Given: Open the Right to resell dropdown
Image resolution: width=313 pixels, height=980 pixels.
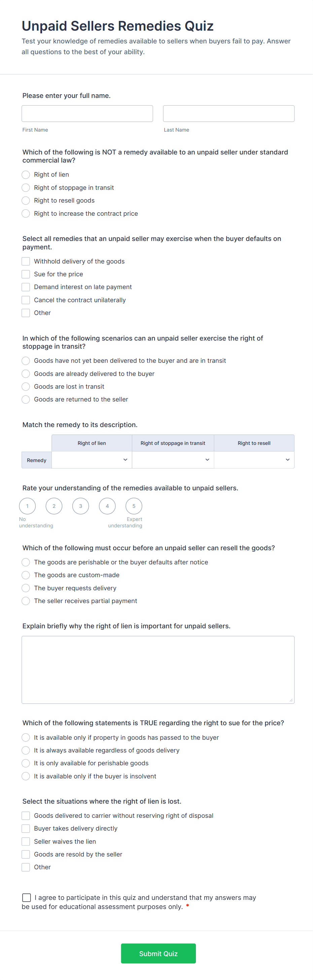Looking at the screenshot, I should coord(254,460).
